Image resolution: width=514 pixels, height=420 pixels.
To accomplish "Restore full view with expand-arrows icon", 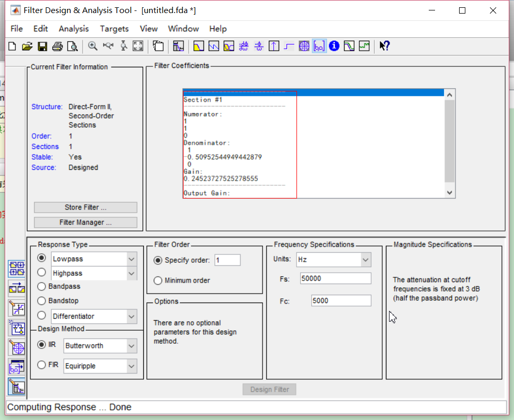I will click(x=138, y=46).
